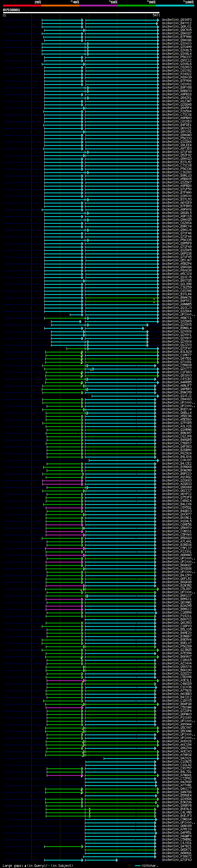Select the UniRef100_B4FDE1 label

[x=176, y=125]
